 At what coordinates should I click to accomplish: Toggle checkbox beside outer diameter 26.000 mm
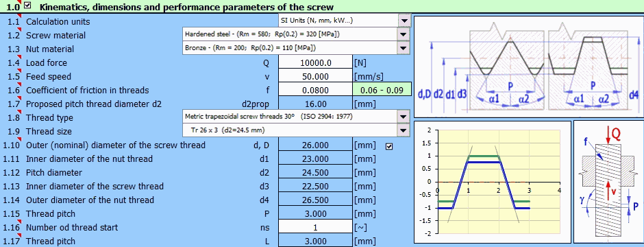(x=389, y=146)
